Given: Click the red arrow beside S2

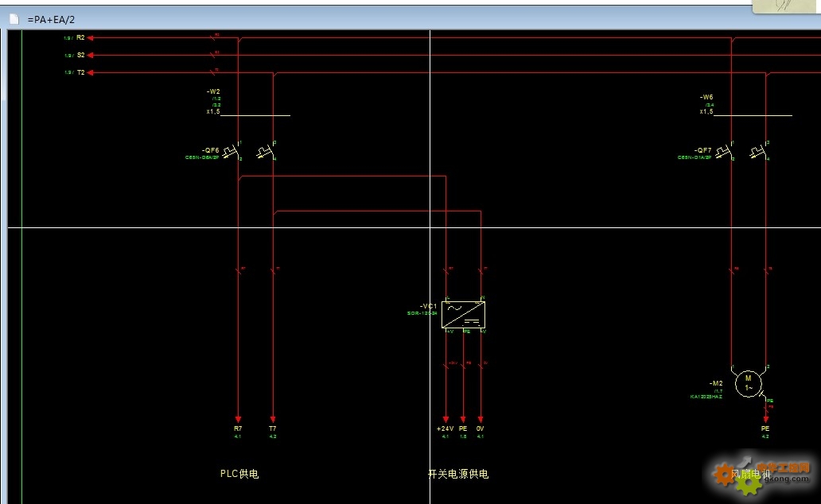Looking at the screenshot, I should point(90,55).
